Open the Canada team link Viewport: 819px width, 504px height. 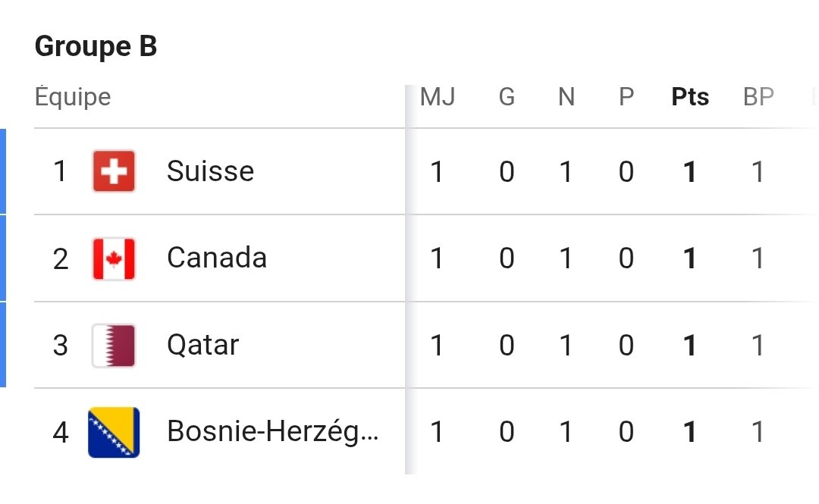tap(217, 258)
